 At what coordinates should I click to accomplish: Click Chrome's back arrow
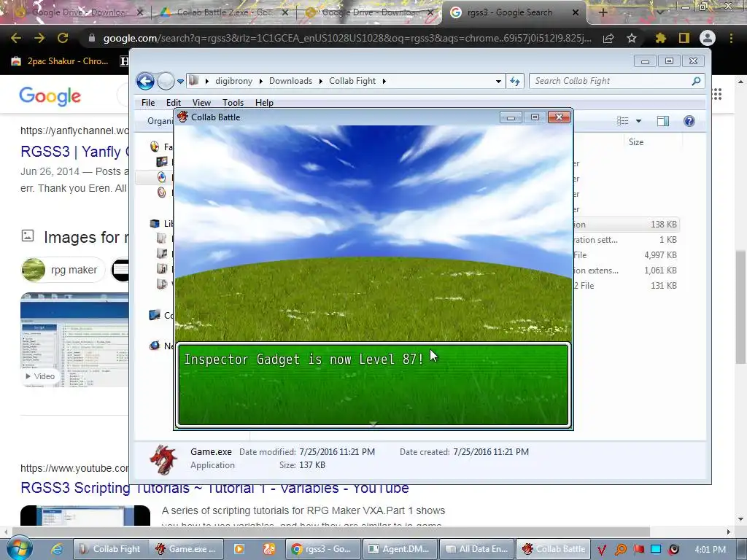point(16,38)
